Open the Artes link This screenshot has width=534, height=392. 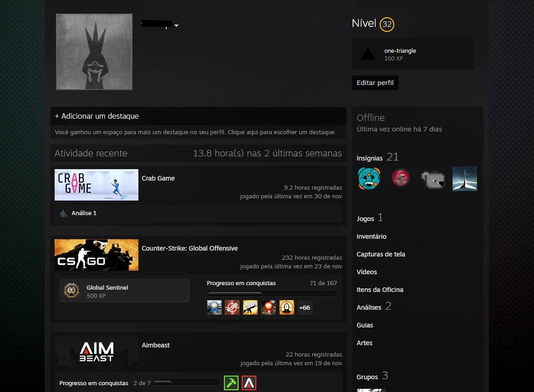point(364,343)
